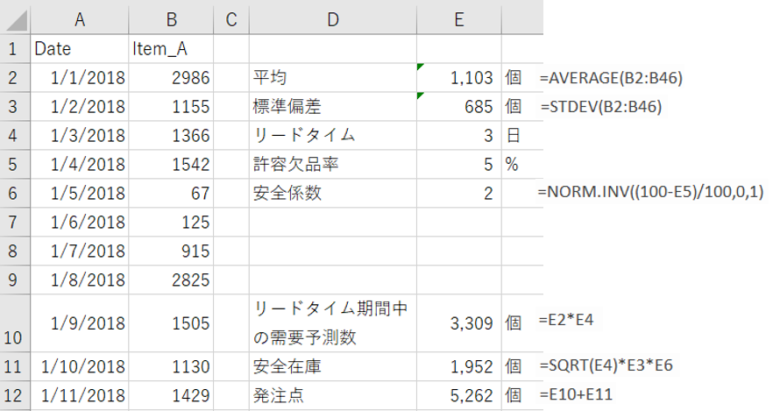
Task: Select column A header
Action: click(80, 19)
